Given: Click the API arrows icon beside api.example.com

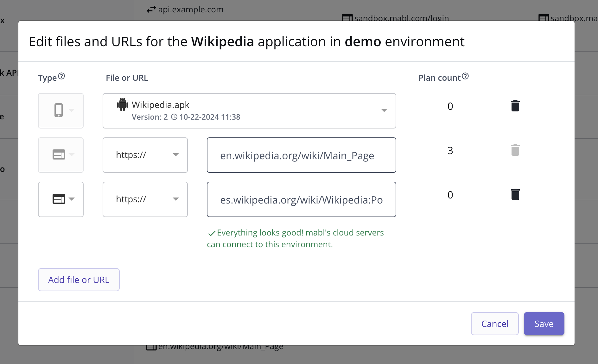Looking at the screenshot, I should 151,9.
